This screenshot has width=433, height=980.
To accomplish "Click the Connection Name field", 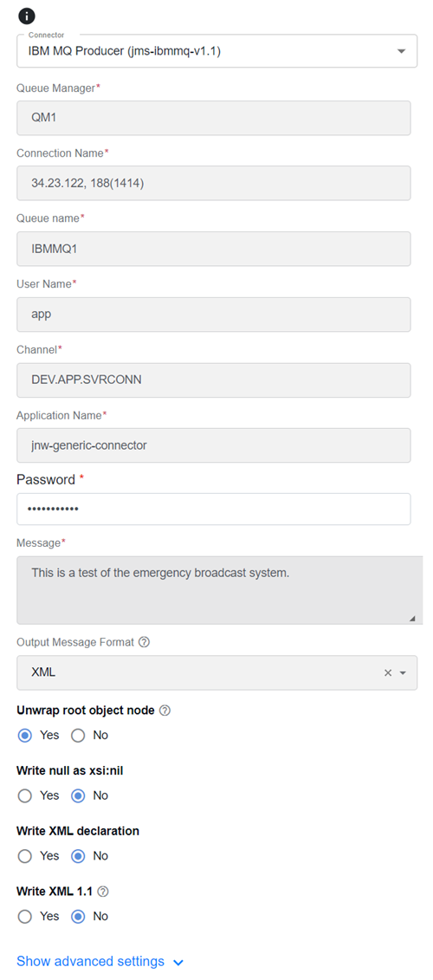I will coord(214,183).
